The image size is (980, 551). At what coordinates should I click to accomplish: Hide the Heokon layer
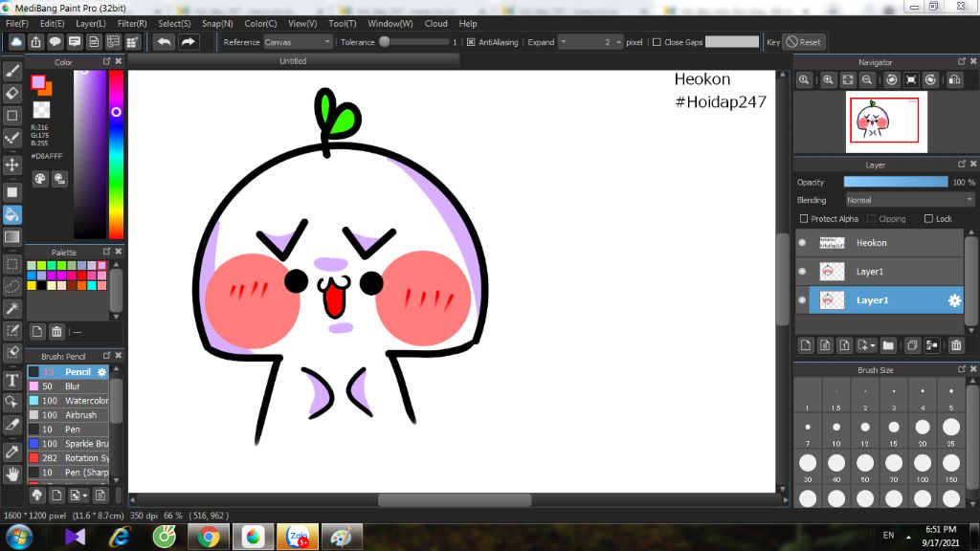click(803, 242)
